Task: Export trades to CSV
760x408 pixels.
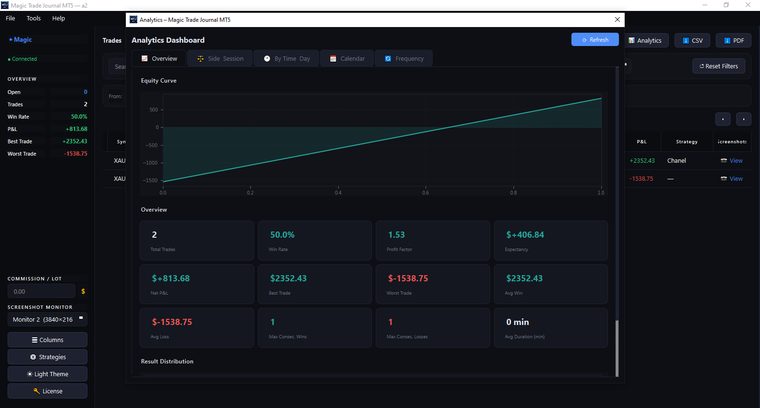Action: pos(692,40)
